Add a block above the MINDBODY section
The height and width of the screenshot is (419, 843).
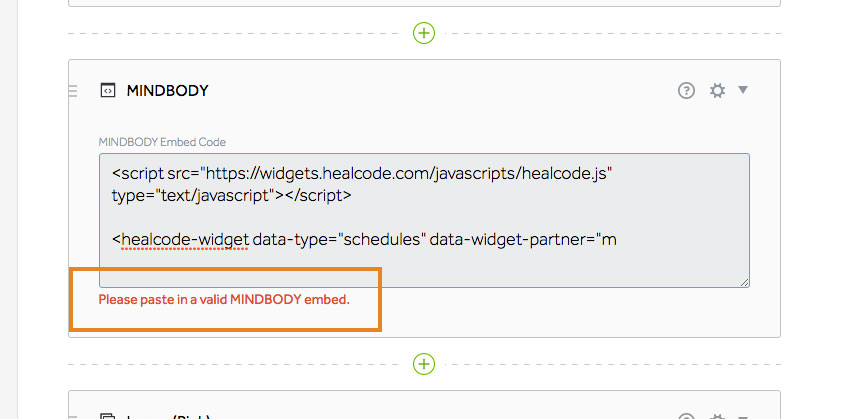point(424,33)
